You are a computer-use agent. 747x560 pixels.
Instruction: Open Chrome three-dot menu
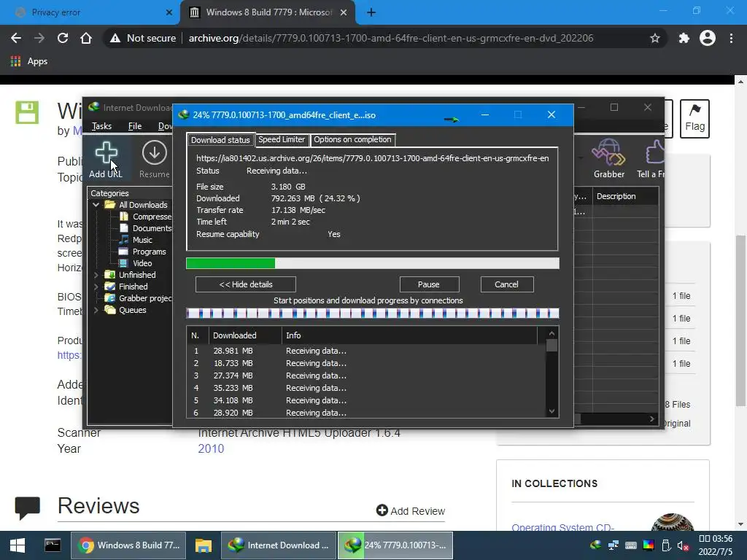coord(731,38)
